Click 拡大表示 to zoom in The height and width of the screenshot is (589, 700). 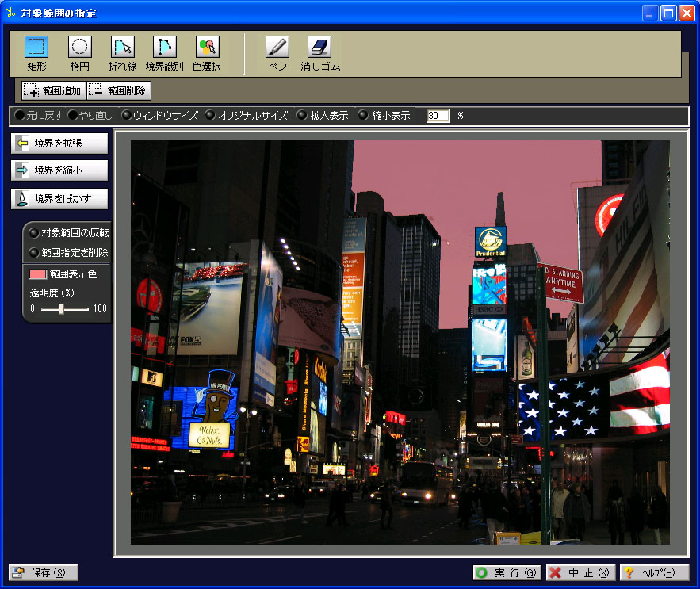point(323,116)
